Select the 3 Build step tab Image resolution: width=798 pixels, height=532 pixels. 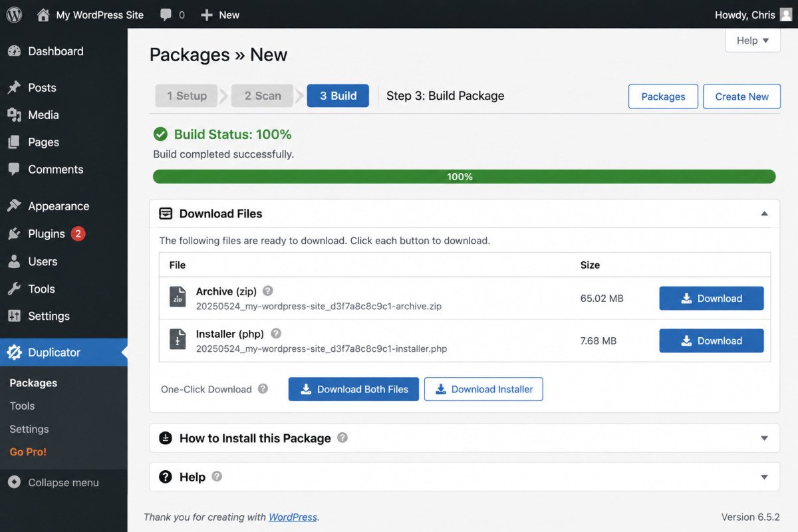[338, 96]
